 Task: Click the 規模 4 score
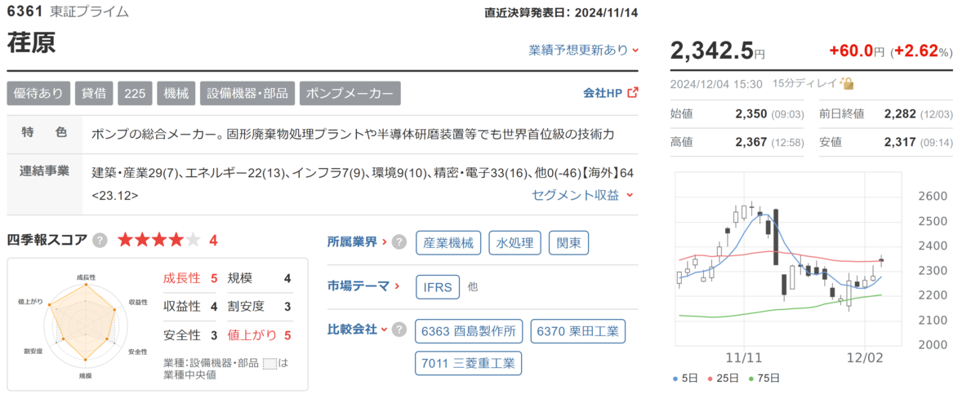click(x=260, y=278)
